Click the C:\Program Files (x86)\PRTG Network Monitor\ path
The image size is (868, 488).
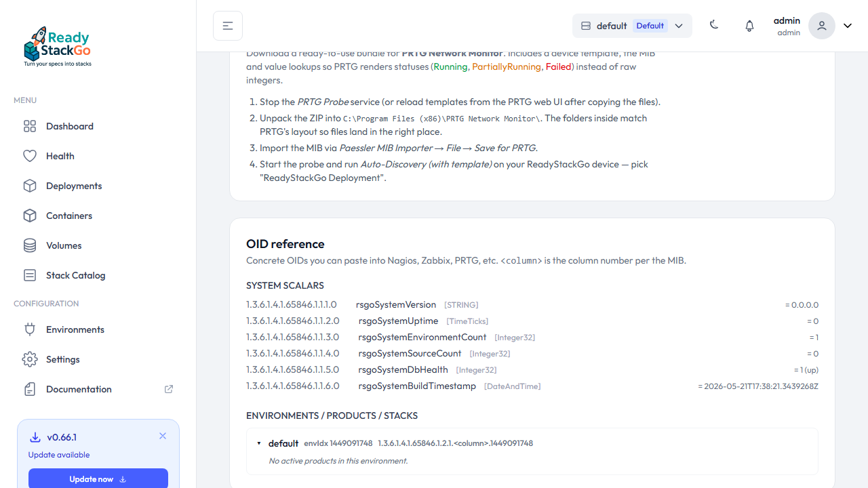pos(441,119)
